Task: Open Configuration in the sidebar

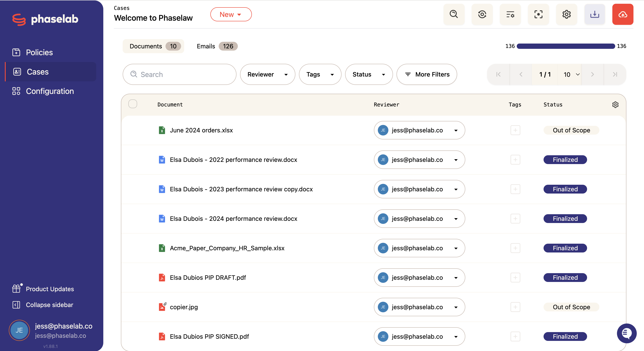Action: point(50,91)
